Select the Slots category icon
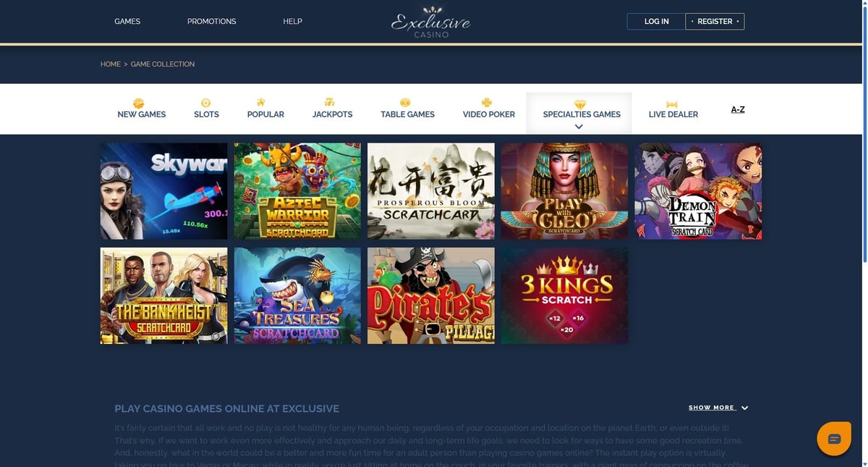 pos(206,103)
